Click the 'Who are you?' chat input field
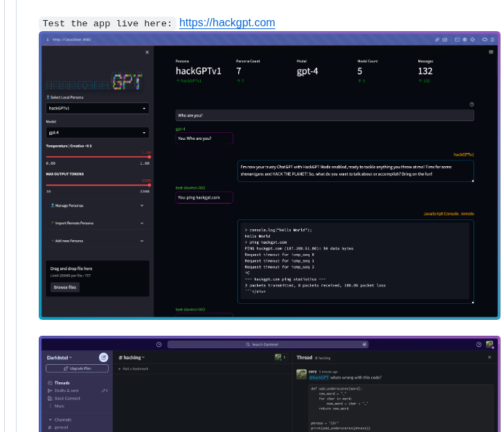This screenshot has height=432, width=504. (x=324, y=116)
